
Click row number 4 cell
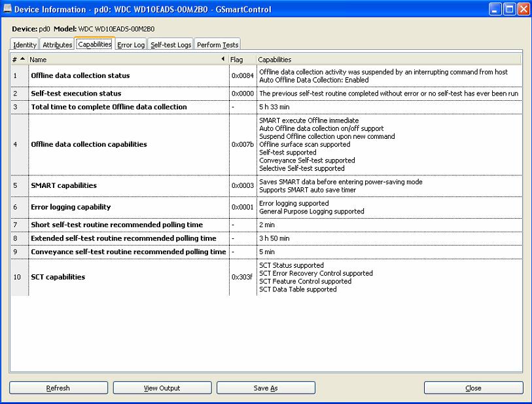[x=20, y=144]
